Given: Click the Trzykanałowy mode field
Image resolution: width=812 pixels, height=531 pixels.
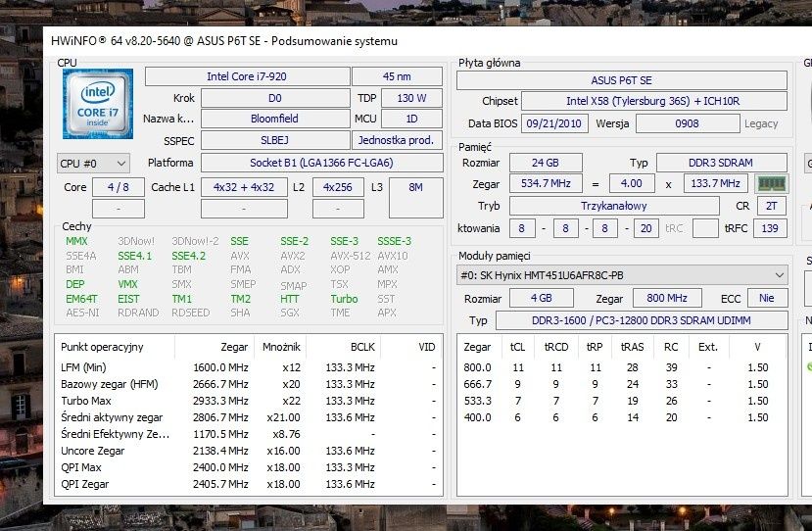Looking at the screenshot, I should tap(614, 206).
